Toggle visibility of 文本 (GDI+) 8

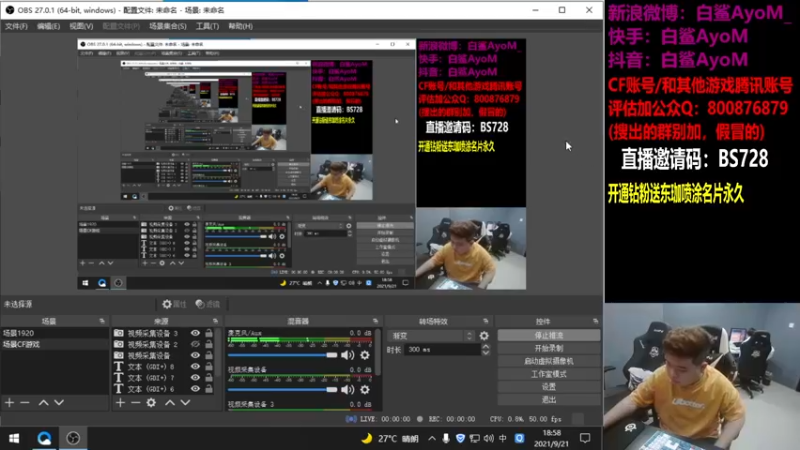(195, 366)
